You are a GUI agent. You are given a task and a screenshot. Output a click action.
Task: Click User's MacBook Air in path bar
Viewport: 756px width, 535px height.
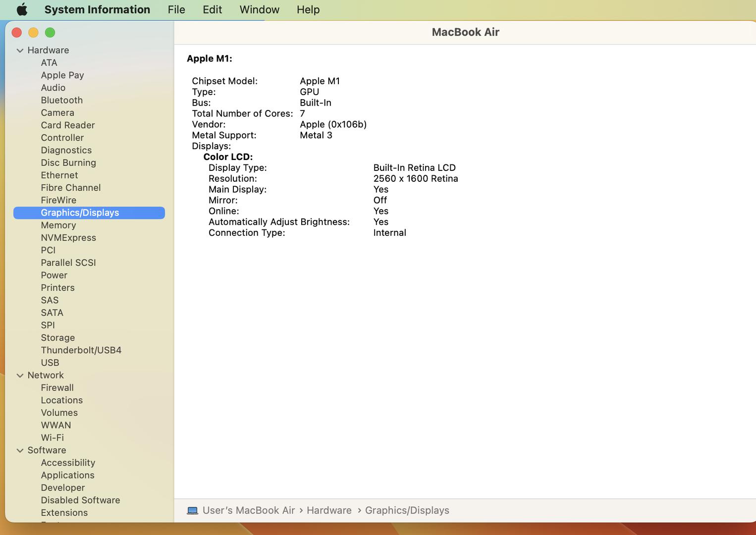pos(249,510)
